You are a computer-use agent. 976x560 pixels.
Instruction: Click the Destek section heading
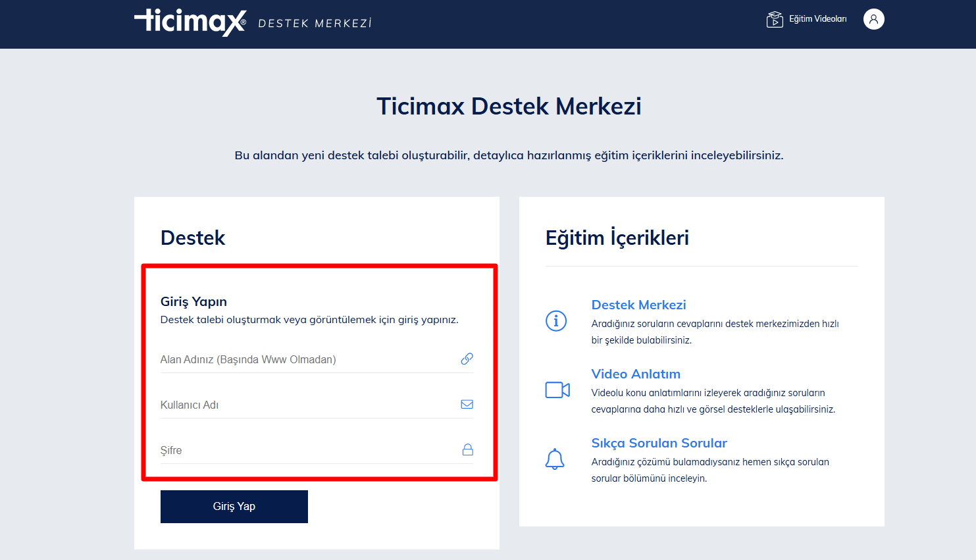[193, 238]
